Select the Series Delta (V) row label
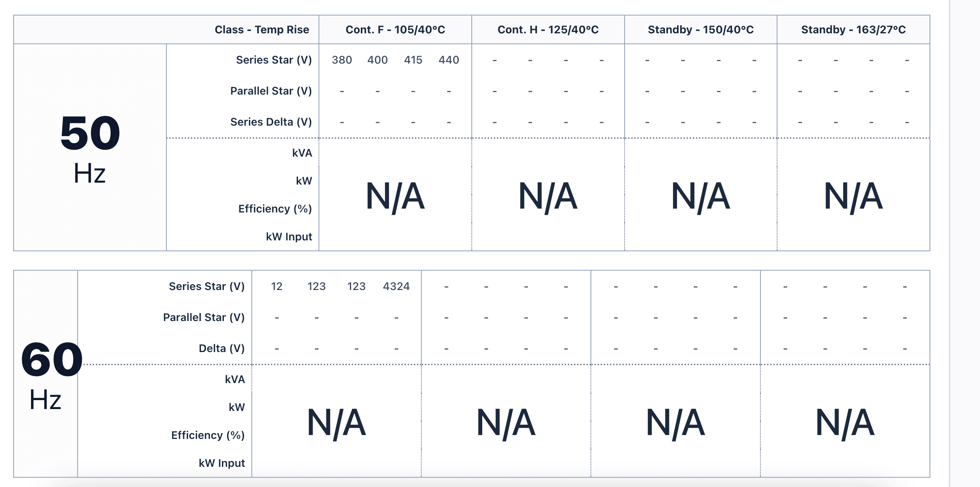This screenshot has width=980, height=487. coord(271,122)
